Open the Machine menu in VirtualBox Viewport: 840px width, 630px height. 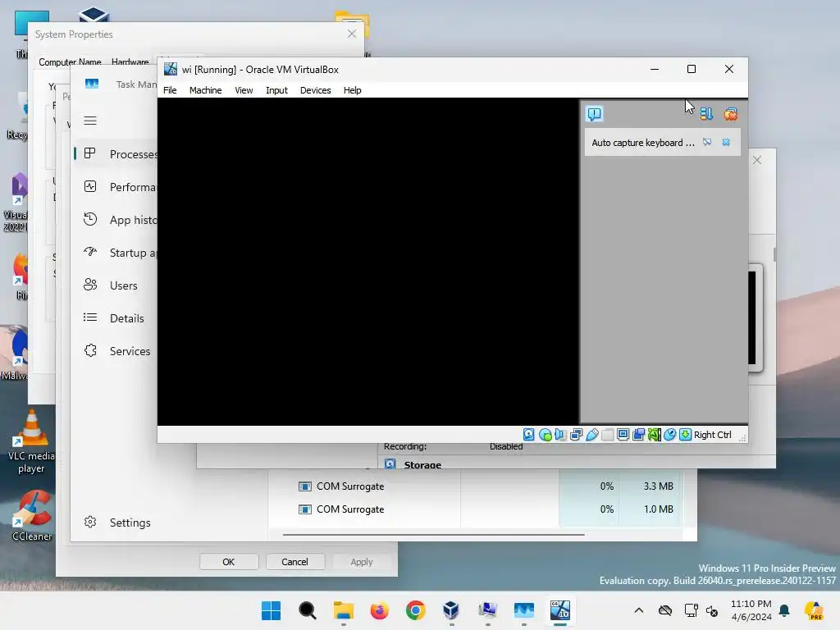click(205, 90)
